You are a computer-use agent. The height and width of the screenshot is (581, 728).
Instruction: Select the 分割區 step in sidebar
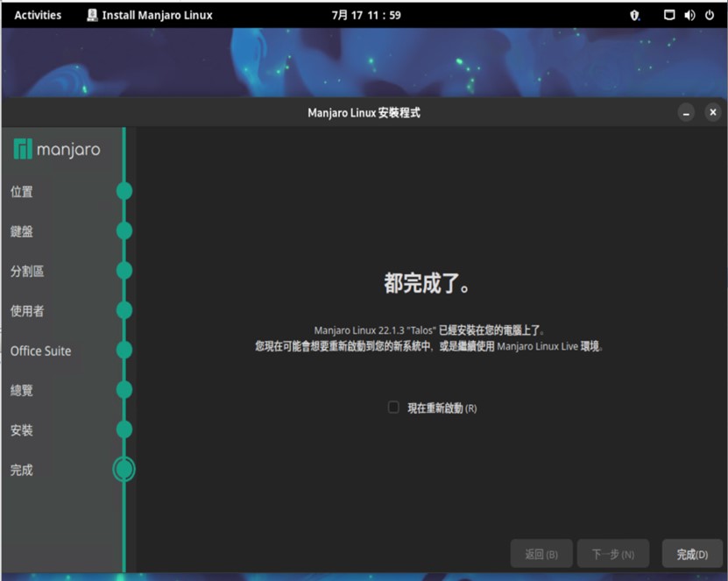(27, 271)
